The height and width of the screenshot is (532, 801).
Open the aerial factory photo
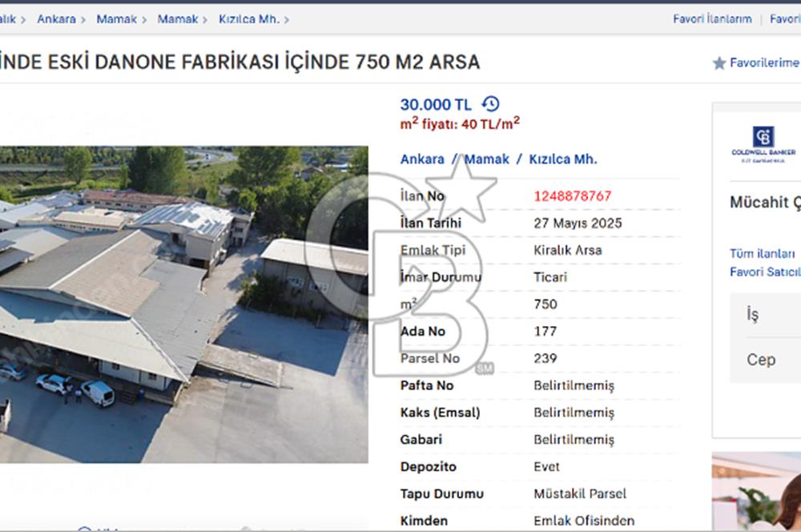(x=184, y=304)
